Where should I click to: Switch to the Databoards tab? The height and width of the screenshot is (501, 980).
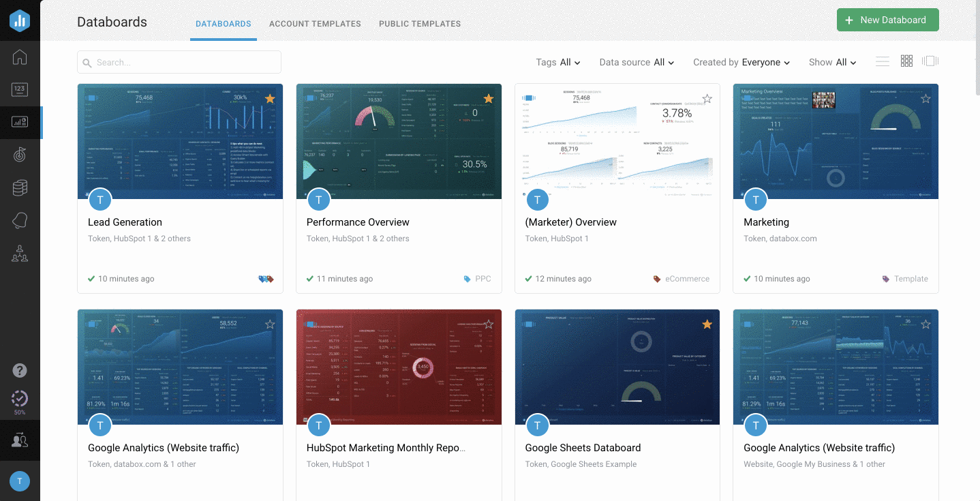click(224, 24)
